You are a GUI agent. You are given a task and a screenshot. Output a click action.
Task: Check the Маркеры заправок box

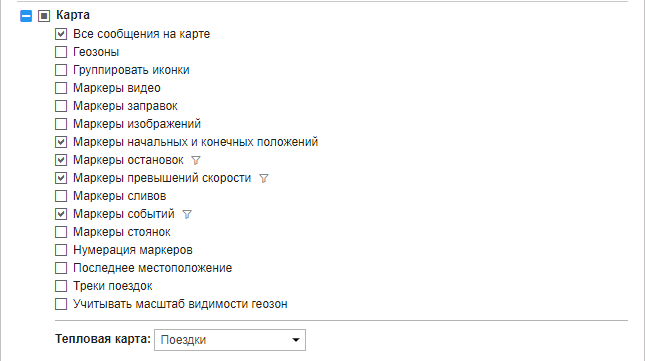pos(61,106)
